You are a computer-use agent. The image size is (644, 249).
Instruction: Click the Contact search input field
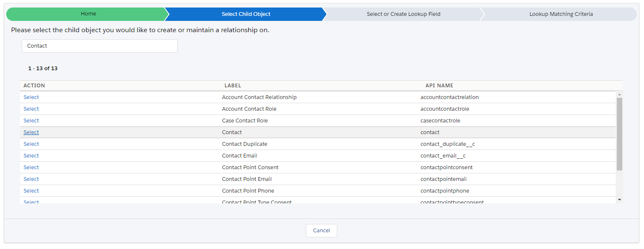coord(99,46)
